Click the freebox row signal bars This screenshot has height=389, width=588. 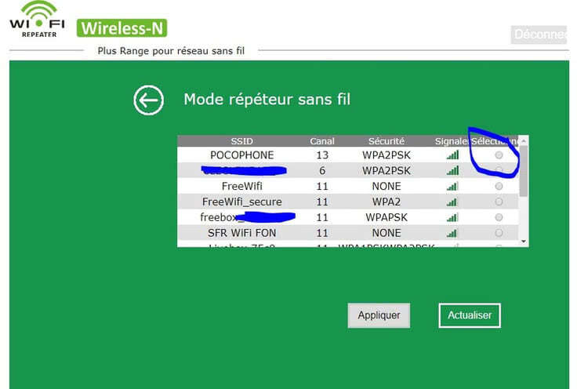pos(452,217)
